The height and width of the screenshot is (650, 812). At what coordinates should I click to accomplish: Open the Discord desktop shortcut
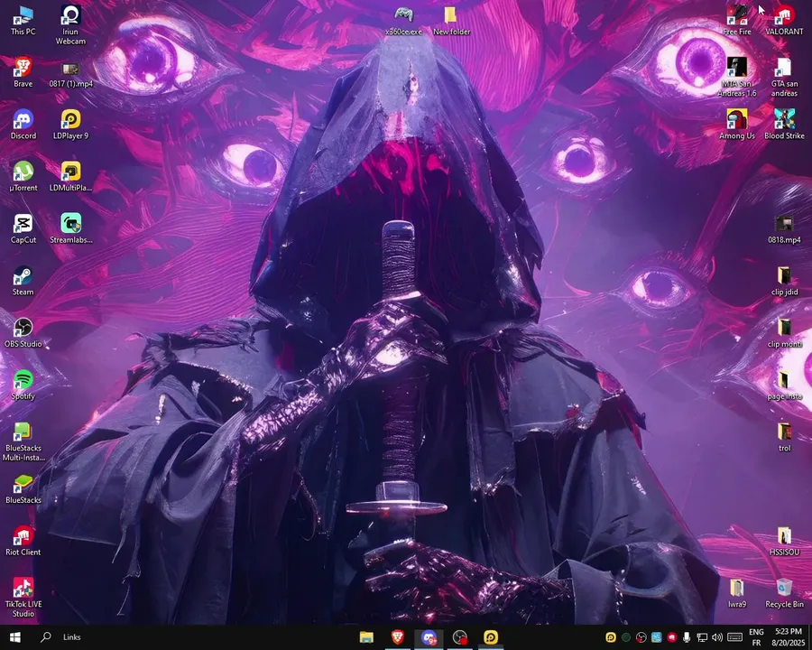(x=23, y=125)
